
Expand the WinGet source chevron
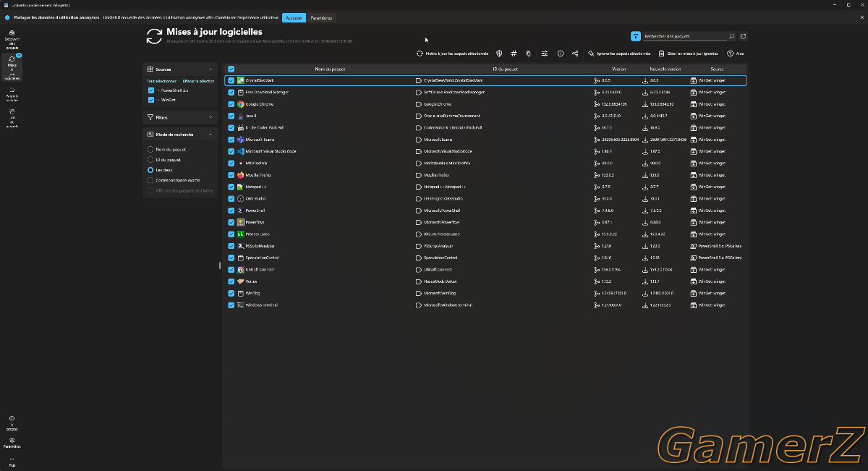(x=158, y=100)
